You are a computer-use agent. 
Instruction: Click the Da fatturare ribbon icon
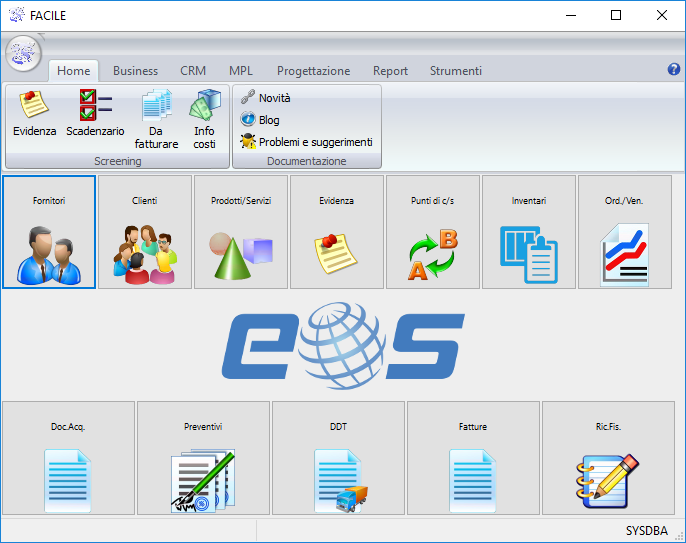click(x=156, y=118)
